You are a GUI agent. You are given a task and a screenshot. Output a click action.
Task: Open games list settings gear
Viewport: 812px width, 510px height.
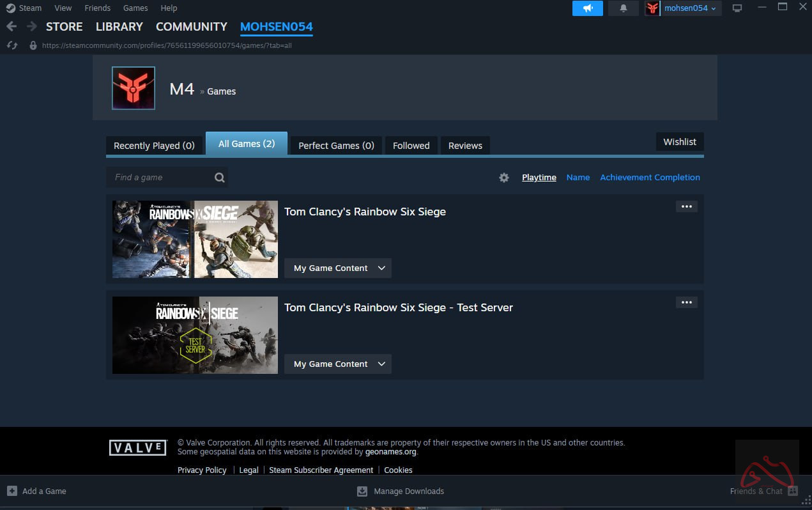[504, 178]
